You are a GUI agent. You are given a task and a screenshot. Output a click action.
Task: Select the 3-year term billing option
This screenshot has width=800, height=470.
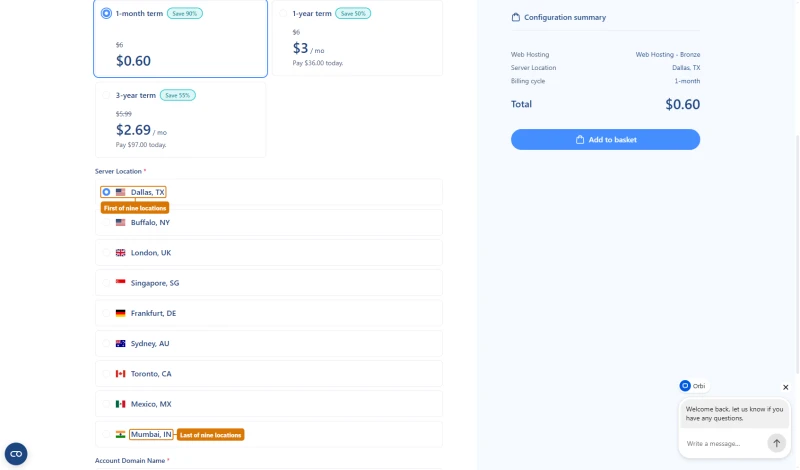(180, 119)
